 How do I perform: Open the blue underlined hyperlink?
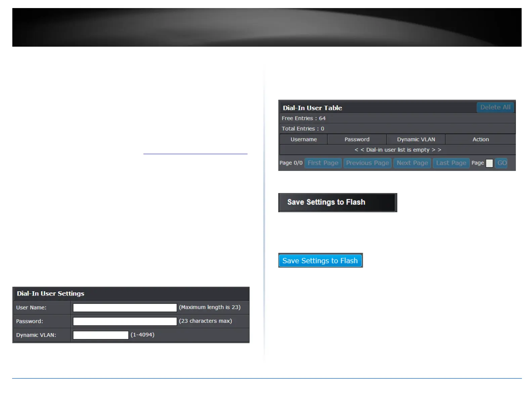point(195,153)
